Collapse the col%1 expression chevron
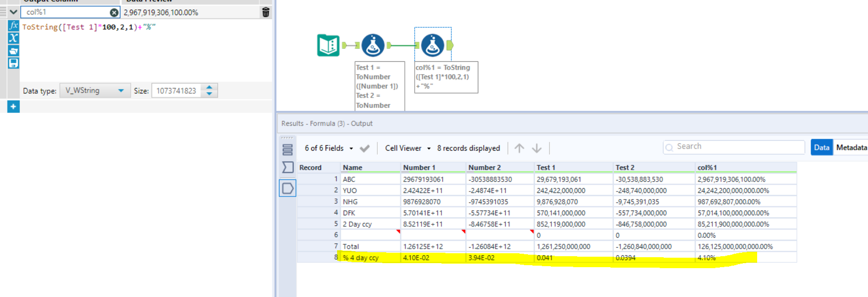Image resolution: width=868 pixels, height=297 pixels. click(13, 12)
